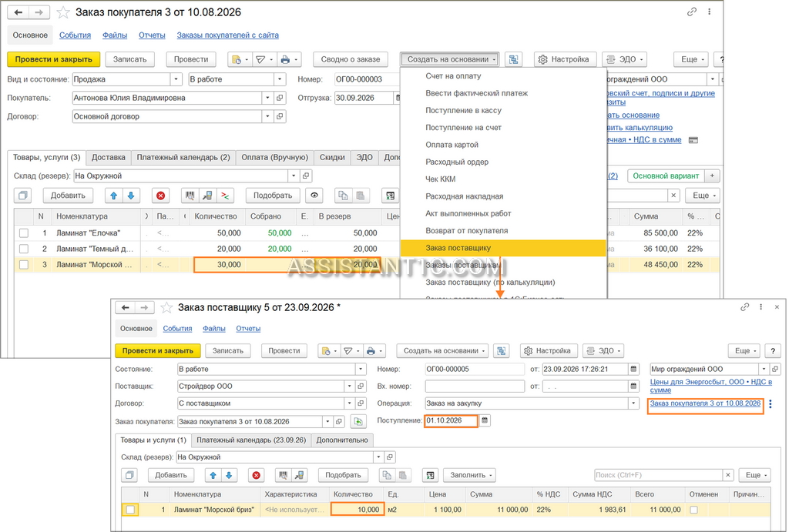Expand Операция dropdown Заказ на закупку
Viewport: 789px width, 532px height.
coord(633,403)
